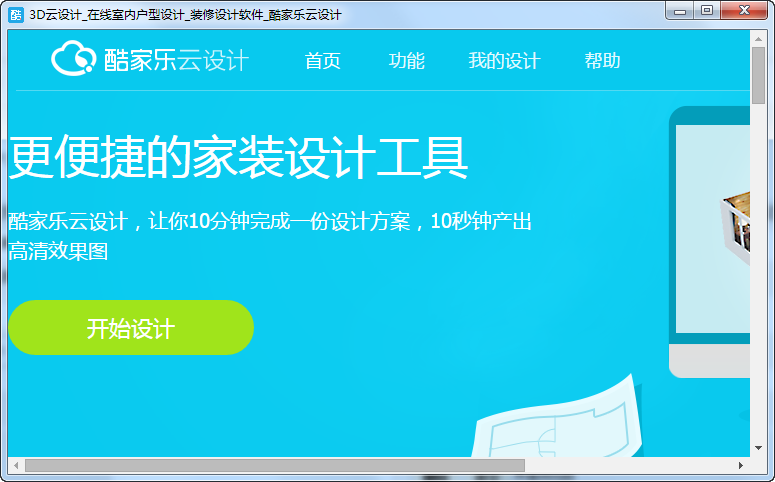
Task: Minimize the window
Action: 680,11
